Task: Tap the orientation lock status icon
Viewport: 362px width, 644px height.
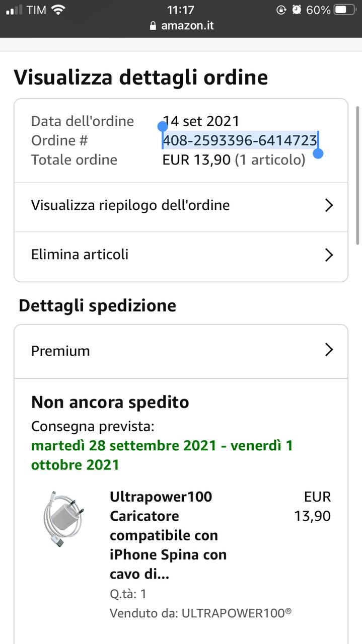Action: pyautogui.click(x=281, y=10)
